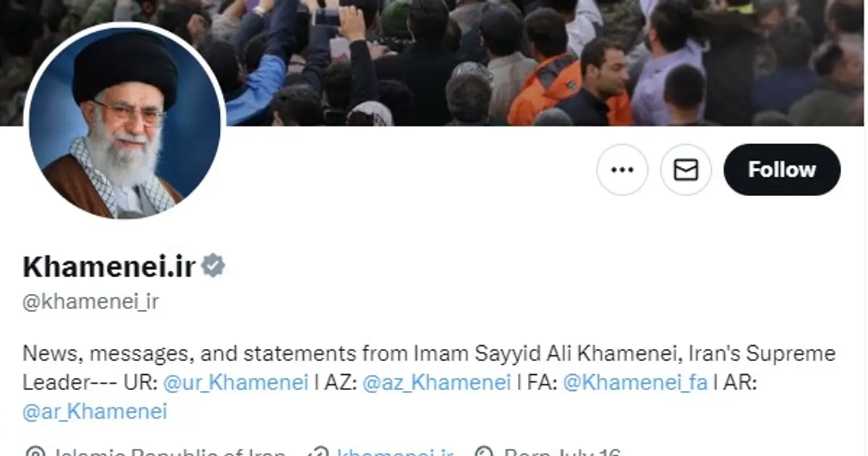Image resolution: width=868 pixels, height=456 pixels.
Task: Click the Born July 16 text
Action: (562, 453)
